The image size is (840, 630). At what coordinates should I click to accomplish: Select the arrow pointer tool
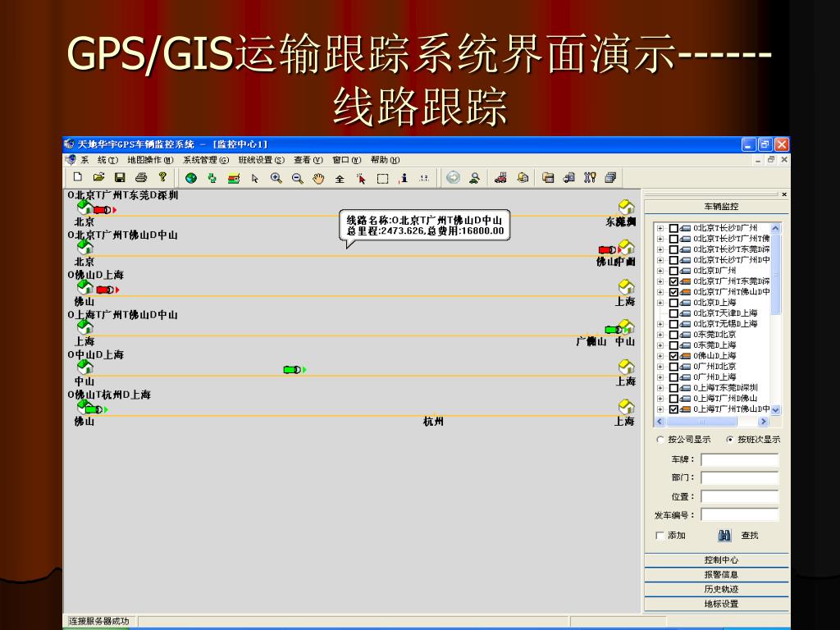coord(255,178)
